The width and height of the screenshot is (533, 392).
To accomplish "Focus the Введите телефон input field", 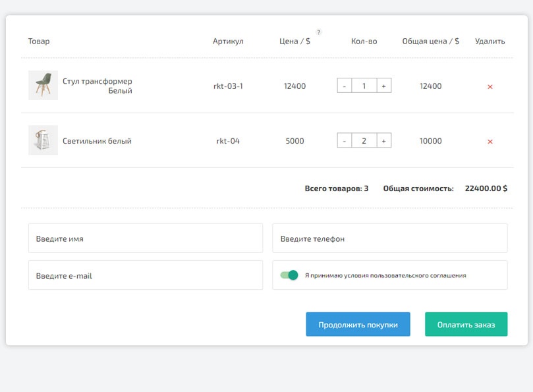I will (x=389, y=238).
